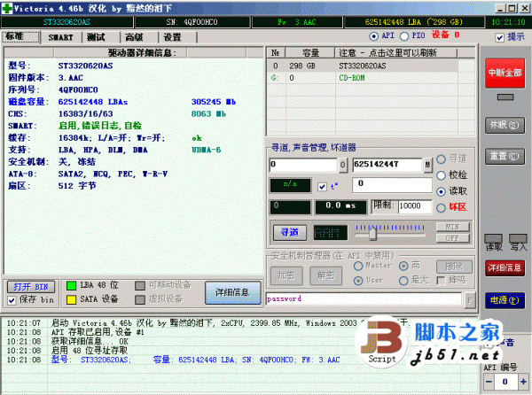Click the M max button beside end LBA
The width and height of the screenshot is (532, 395).
click(427, 165)
